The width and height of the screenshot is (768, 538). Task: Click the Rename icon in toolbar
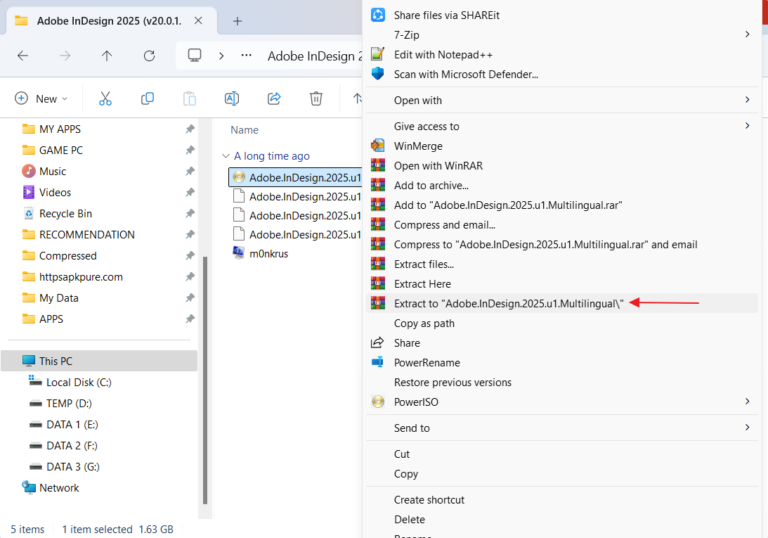tap(231, 98)
